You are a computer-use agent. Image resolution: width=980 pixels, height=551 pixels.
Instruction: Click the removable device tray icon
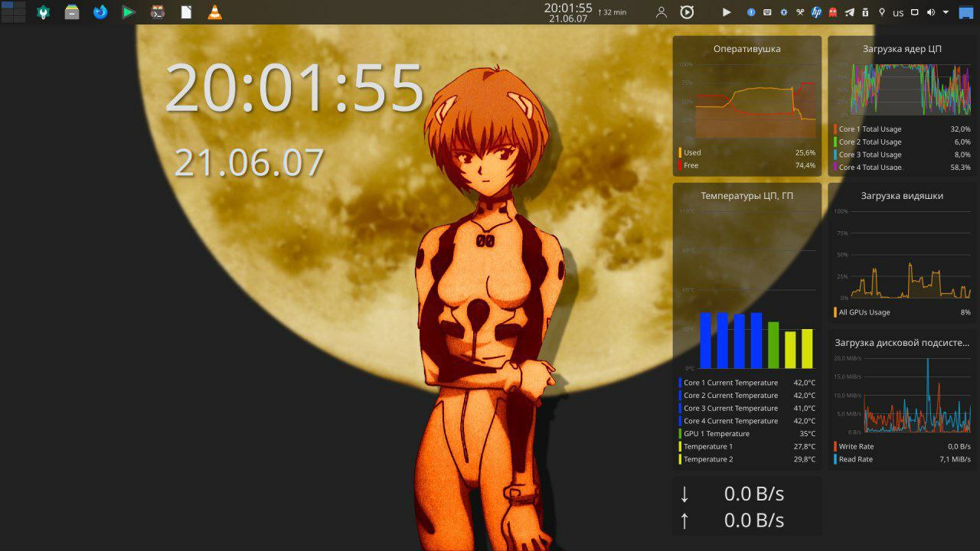pyautogui.click(x=865, y=12)
